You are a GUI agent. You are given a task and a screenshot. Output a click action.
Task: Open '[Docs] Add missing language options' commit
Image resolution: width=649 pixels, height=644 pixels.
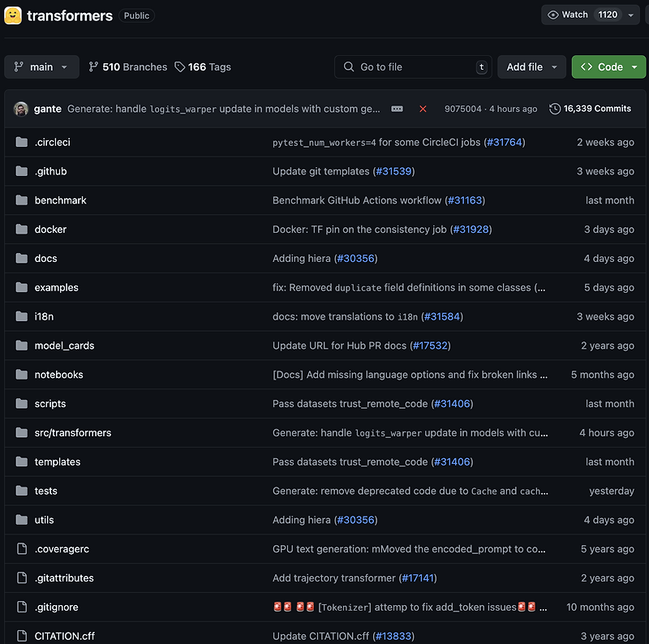tap(410, 375)
